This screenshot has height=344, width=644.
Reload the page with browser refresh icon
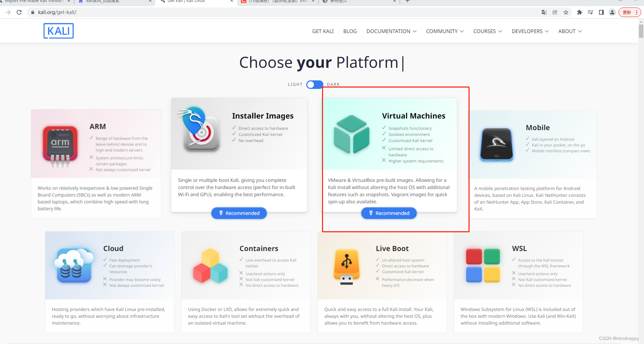click(x=19, y=12)
